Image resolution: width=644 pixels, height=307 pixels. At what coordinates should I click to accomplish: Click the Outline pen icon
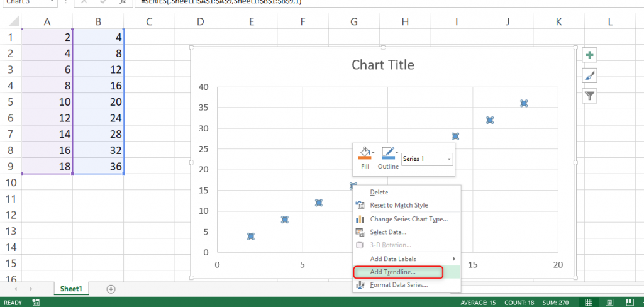[x=387, y=153]
